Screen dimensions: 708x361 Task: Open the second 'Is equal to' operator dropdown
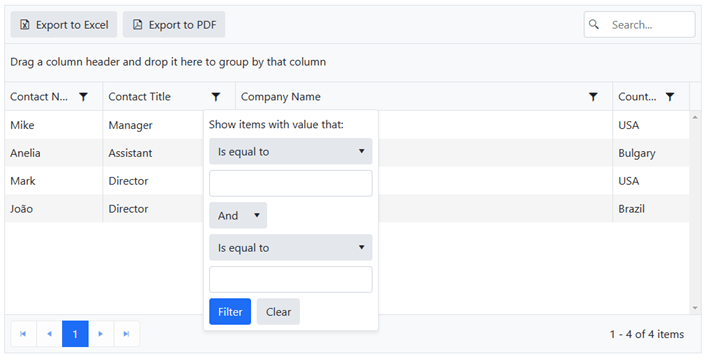(291, 247)
